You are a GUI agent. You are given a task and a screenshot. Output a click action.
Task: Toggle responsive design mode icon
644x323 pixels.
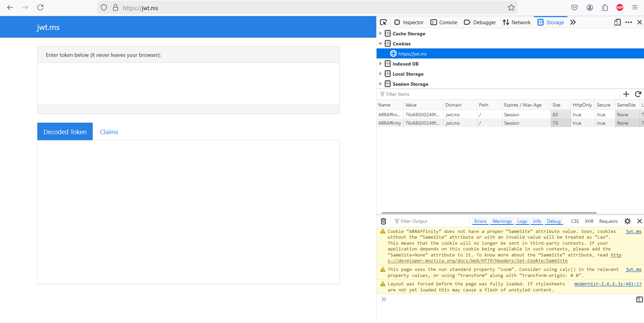click(617, 22)
